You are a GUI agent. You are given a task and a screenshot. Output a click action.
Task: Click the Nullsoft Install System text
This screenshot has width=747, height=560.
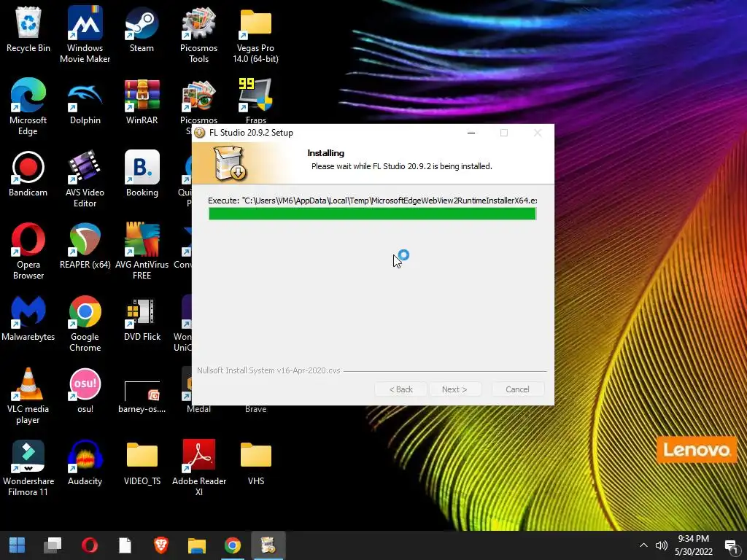(x=268, y=370)
